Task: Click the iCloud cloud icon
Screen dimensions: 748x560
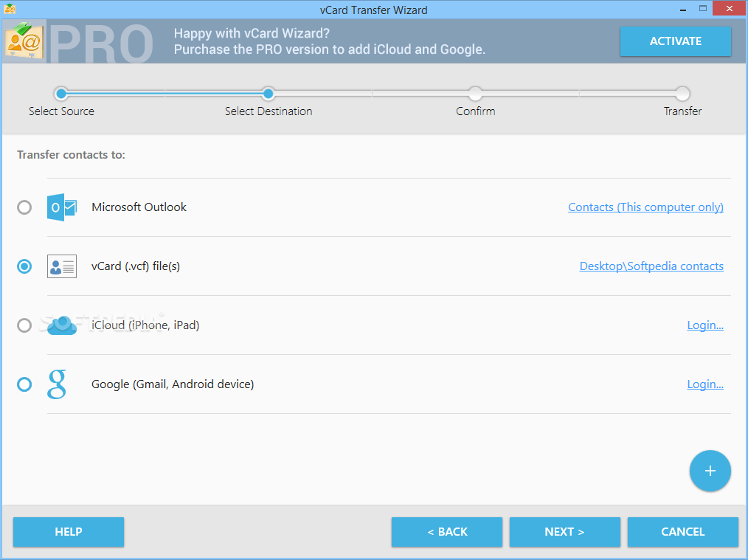Action: [62, 325]
